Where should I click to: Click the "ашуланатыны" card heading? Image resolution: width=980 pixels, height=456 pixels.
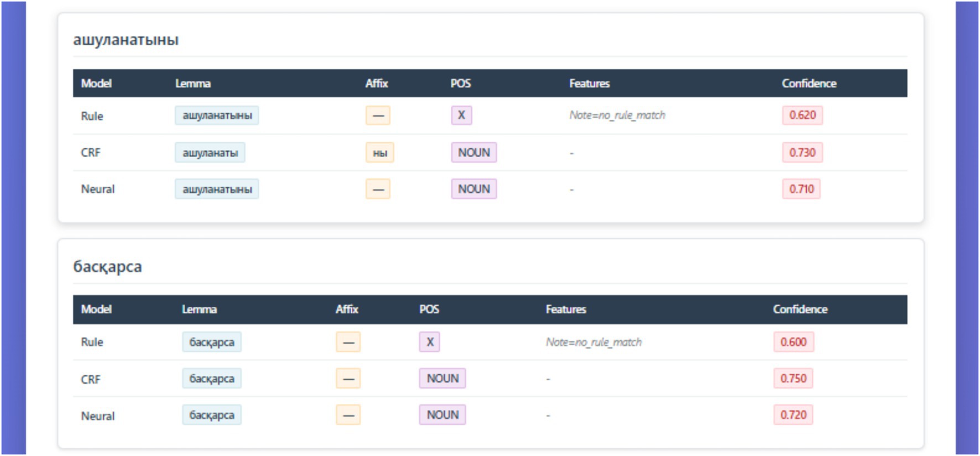click(x=126, y=40)
